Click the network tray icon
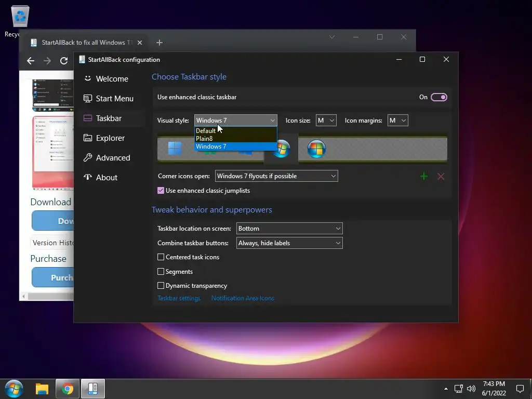This screenshot has width=532, height=399. [459, 389]
